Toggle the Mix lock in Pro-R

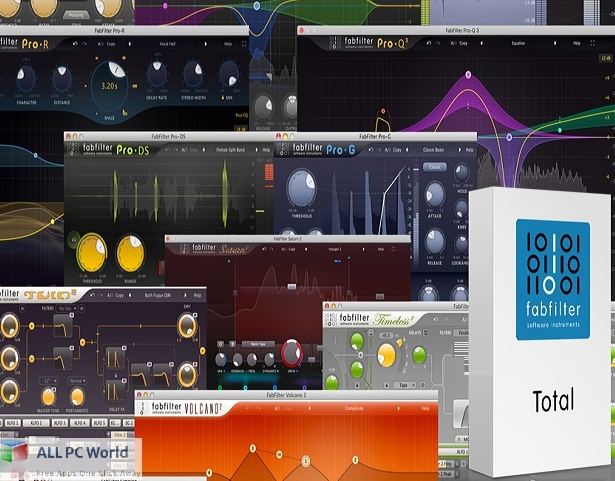tap(223, 98)
